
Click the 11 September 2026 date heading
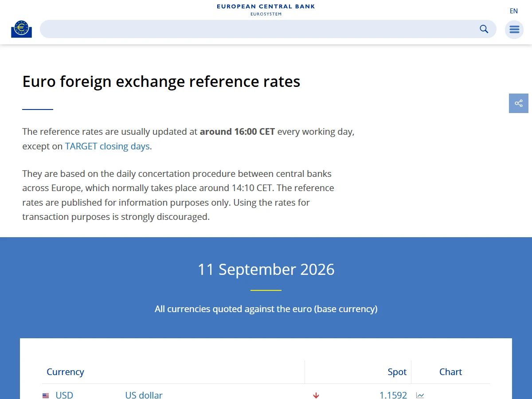[x=266, y=270]
